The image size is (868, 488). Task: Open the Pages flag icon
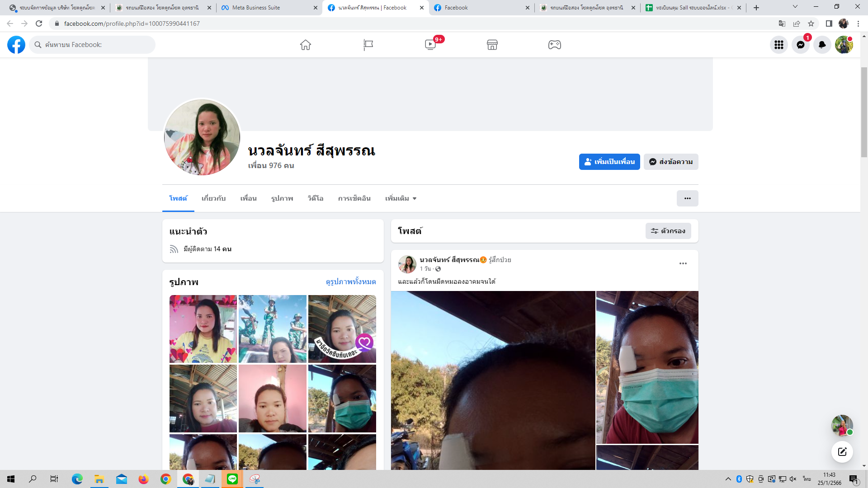tap(368, 45)
